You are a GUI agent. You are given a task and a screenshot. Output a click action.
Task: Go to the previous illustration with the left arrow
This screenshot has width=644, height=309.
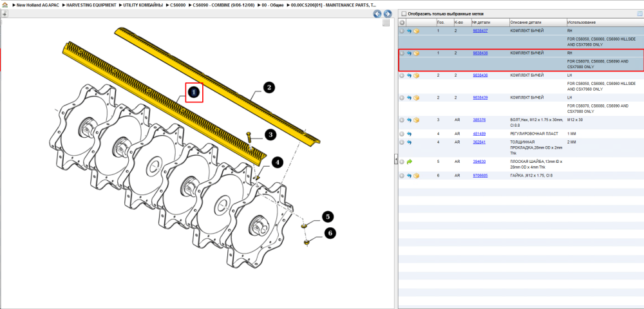pyautogui.click(x=377, y=14)
